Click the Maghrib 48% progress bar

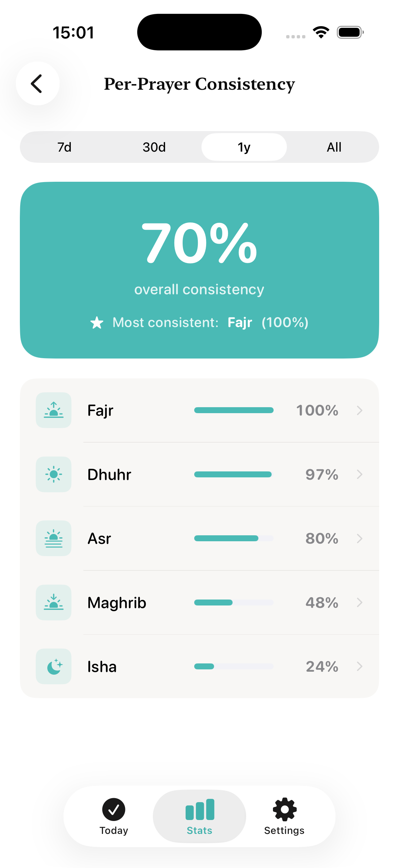pos(234,603)
